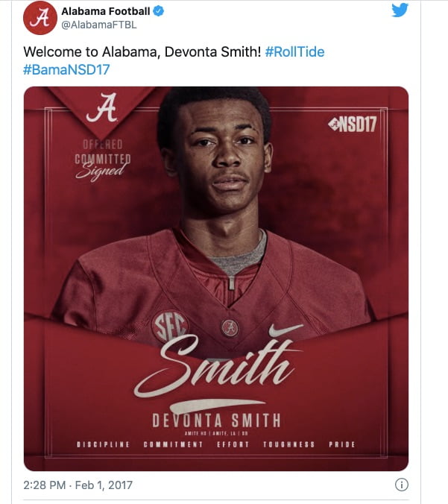Click the SEC patch on the jersey
This screenshot has height=504, width=448.
point(169,327)
